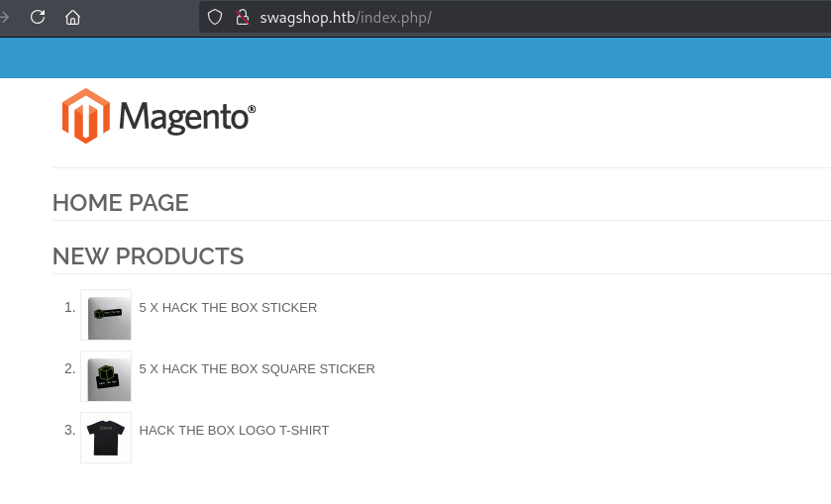Click list number 3 beside T-shirt item

click(x=70, y=431)
